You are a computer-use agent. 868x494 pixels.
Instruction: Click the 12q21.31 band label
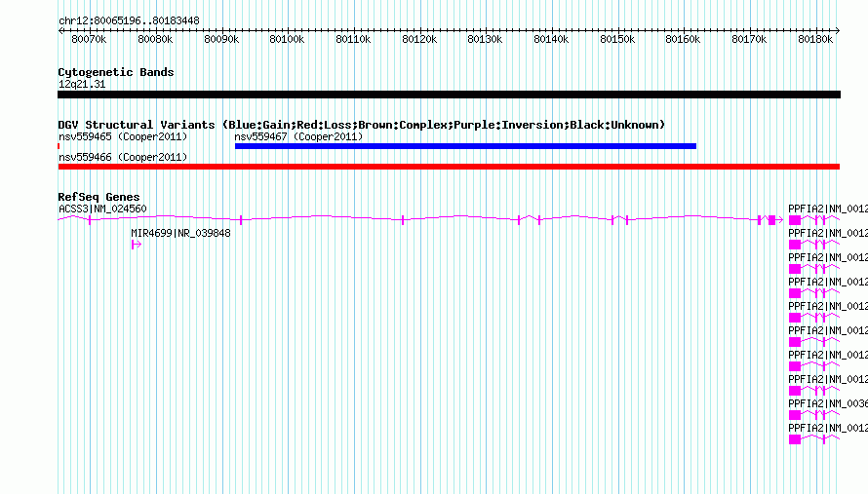coord(82,84)
